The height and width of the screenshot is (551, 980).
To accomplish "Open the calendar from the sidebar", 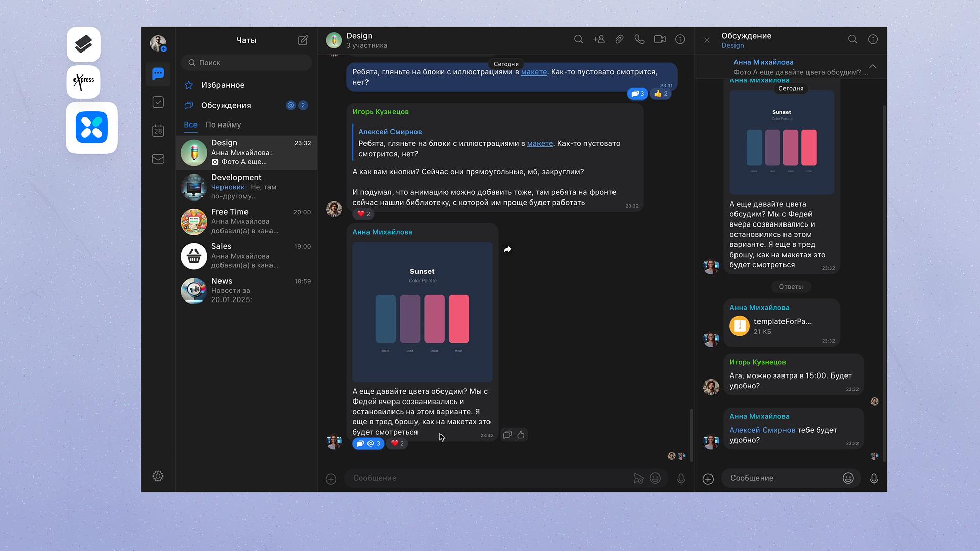I will click(x=158, y=131).
